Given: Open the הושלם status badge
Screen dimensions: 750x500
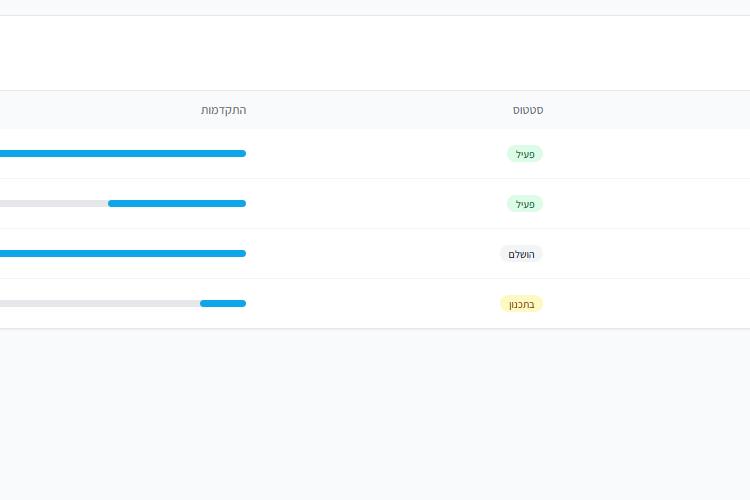Looking at the screenshot, I should click(521, 254).
